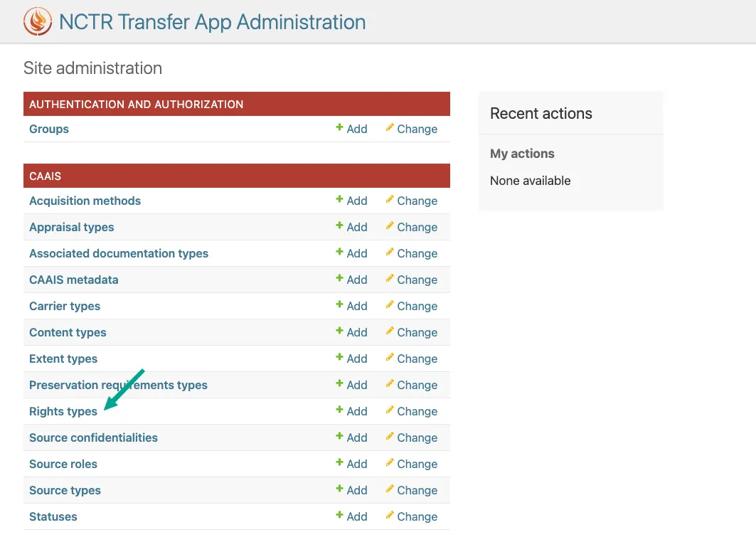
Task: Click the pencil icon in Carrier types row
Action: (390, 304)
